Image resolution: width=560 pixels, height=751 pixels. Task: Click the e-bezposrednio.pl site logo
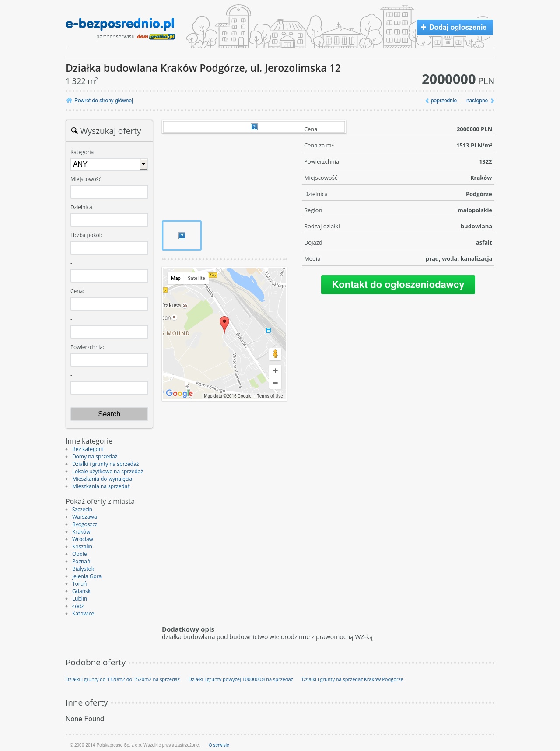pos(120,24)
